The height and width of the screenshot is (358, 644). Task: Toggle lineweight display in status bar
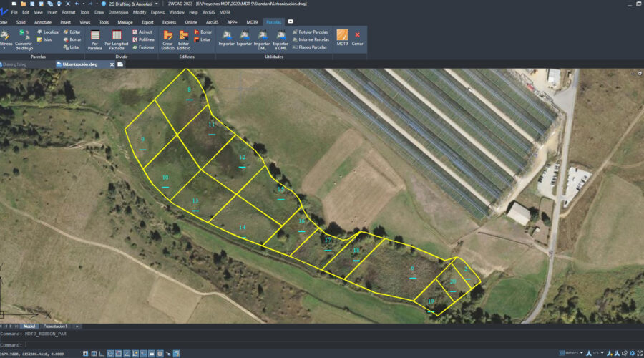(152, 354)
